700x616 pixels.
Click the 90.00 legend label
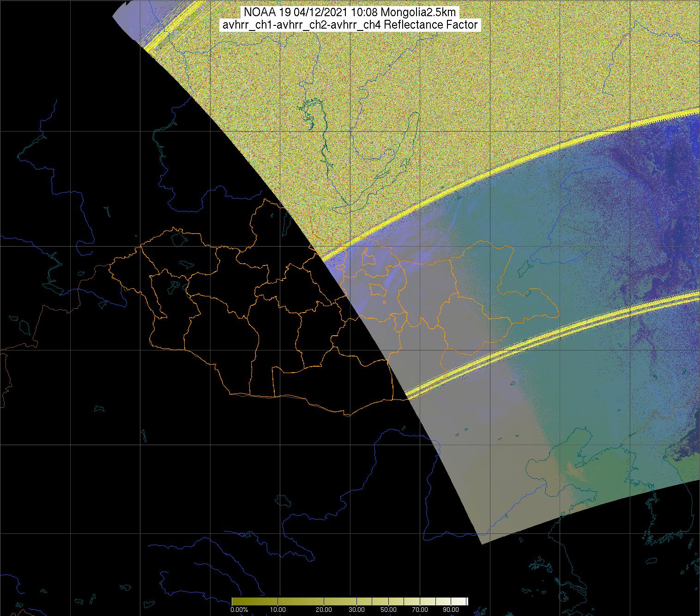(x=451, y=610)
